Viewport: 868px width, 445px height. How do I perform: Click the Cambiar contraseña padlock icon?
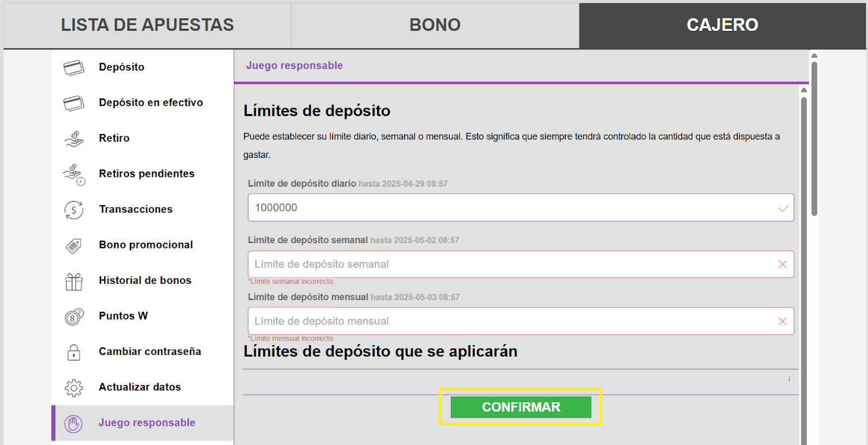coord(74,352)
